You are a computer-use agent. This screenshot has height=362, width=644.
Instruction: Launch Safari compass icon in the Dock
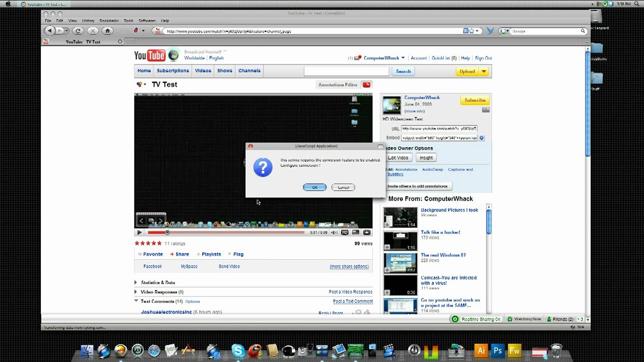[x=154, y=350]
